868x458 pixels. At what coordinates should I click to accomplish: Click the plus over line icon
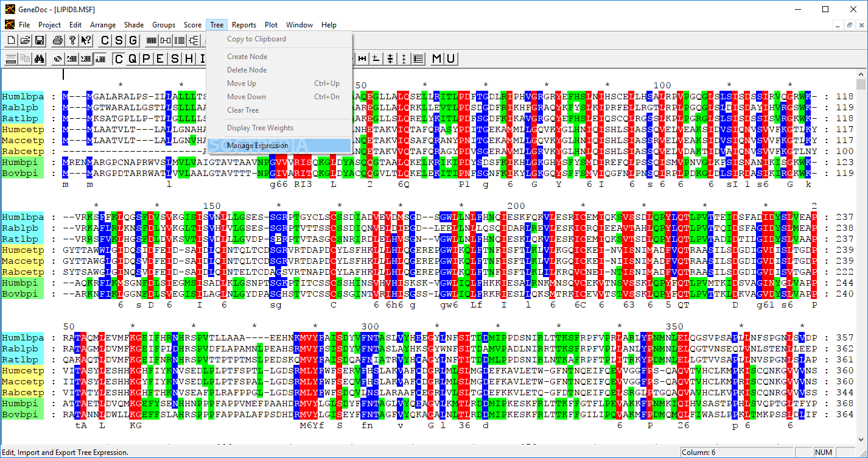(376, 58)
